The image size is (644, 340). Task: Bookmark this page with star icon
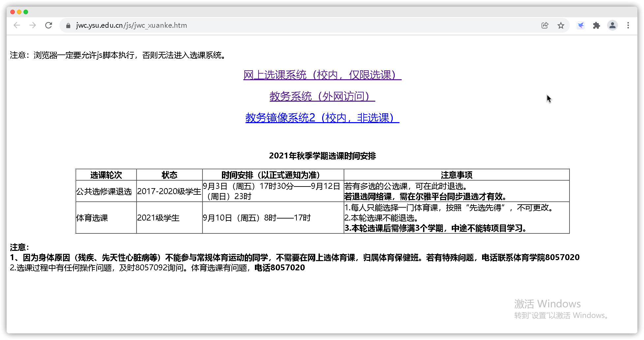click(x=561, y=25)
